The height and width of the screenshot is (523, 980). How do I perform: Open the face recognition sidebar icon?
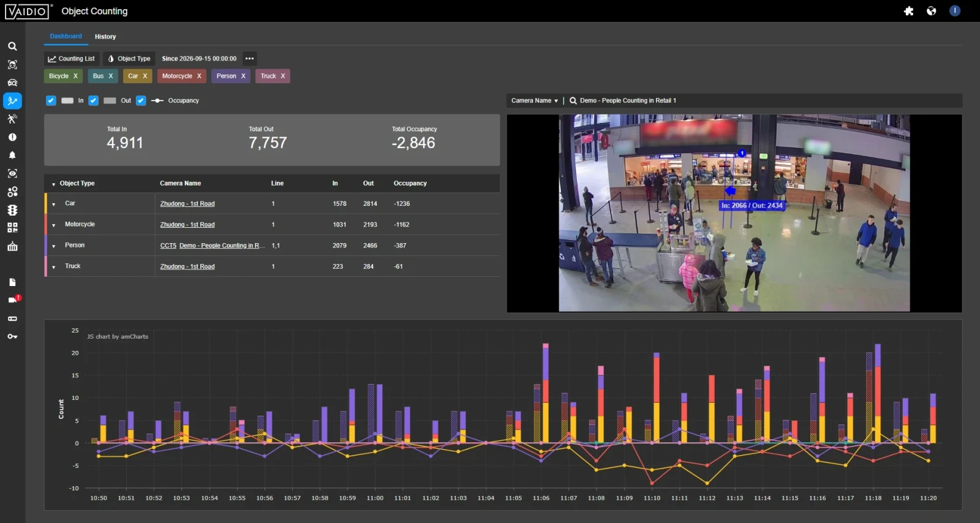pyautogui.click(x=12, y=64)
